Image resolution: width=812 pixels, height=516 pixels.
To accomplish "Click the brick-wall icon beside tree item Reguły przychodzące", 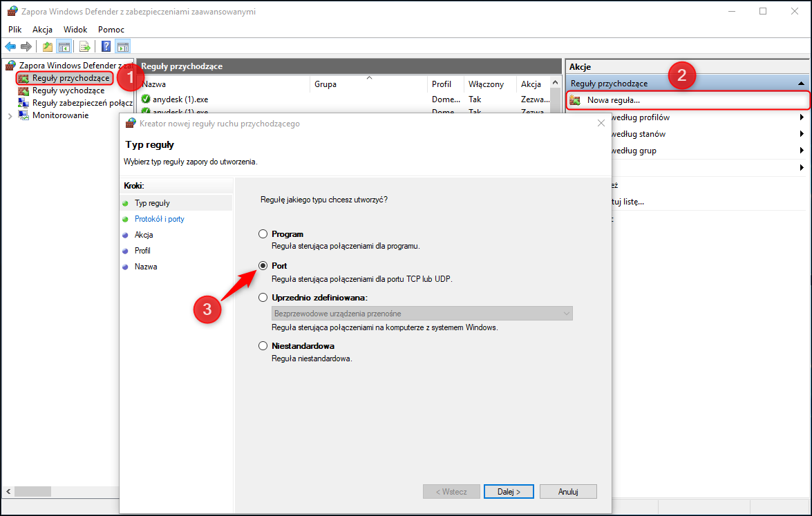I will [23, 78].
